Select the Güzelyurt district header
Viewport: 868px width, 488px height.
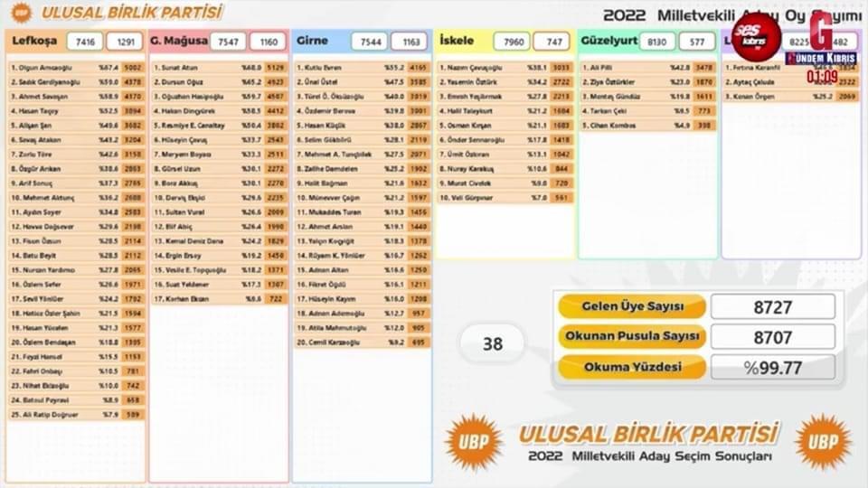[x=609, y=42]
